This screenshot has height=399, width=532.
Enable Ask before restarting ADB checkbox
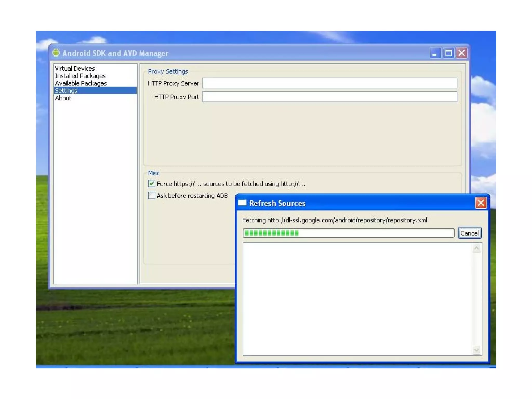tap(152, 196)
